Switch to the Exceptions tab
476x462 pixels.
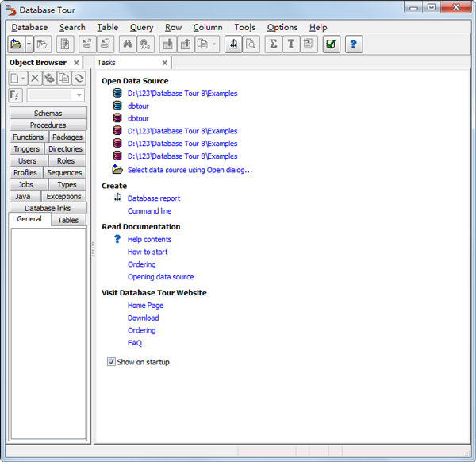[63, 196]
